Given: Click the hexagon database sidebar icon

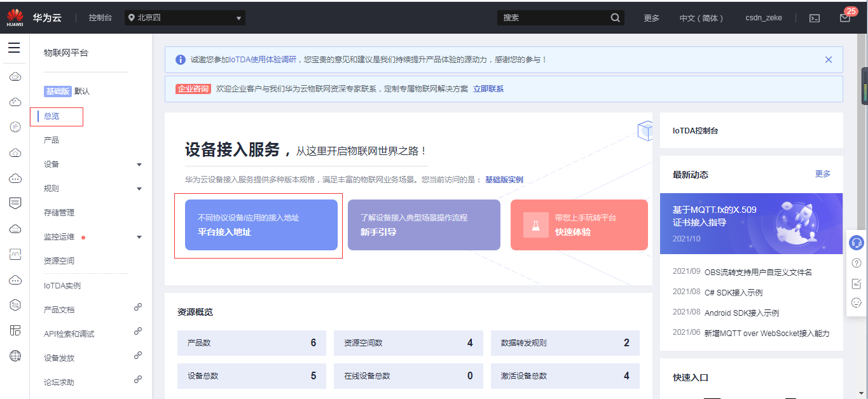Looking at the screenshot, I should pyautogui.click(x=15, y=305).
